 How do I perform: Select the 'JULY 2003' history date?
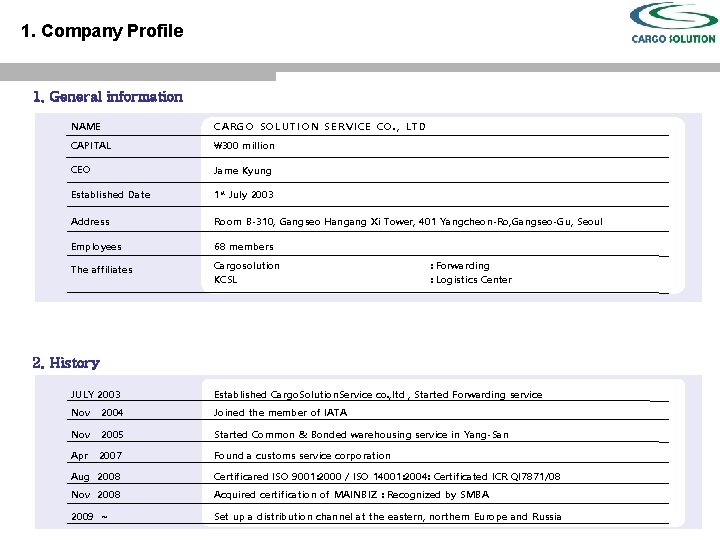pos(96,394)
